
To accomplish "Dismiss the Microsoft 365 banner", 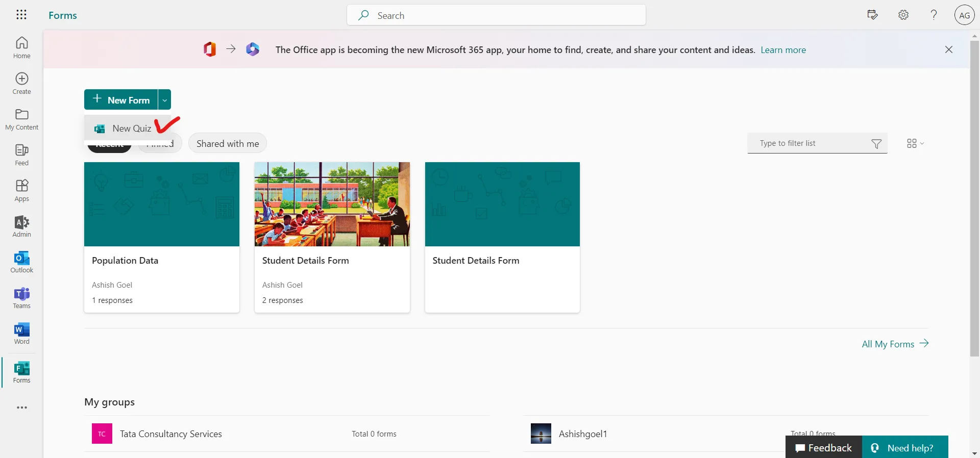I will coord(949,49).
